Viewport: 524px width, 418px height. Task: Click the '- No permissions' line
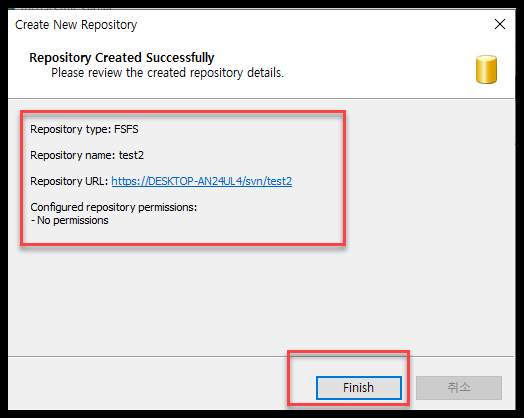(70, 221)
